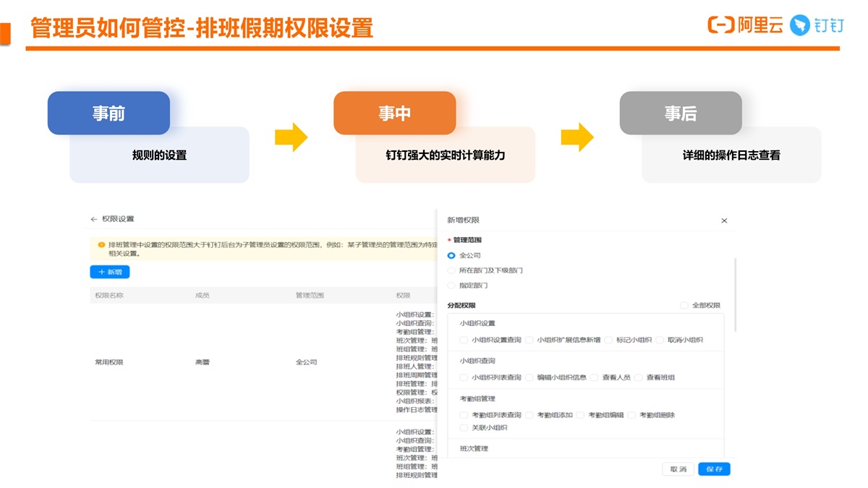Close the 新增权限 dialog with X

724,221
